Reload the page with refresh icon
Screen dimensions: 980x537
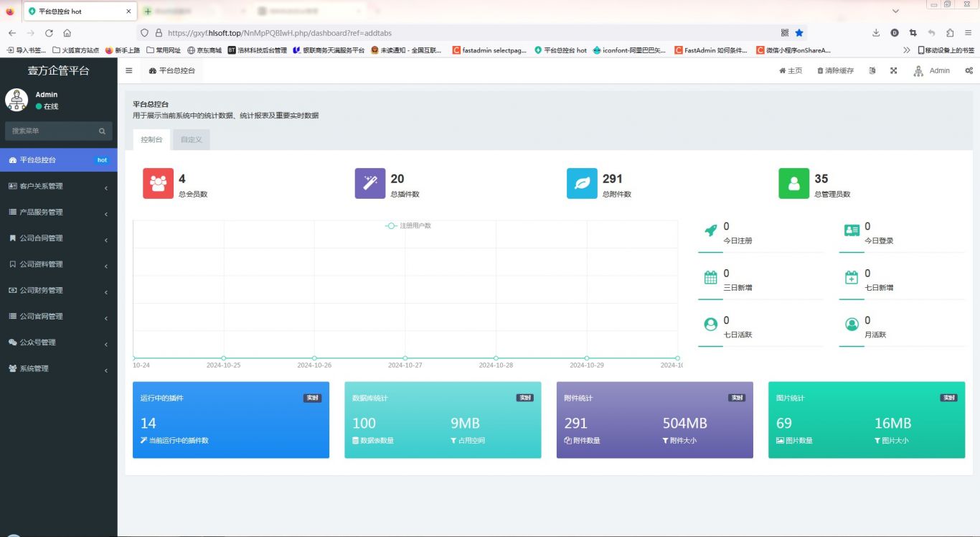pos(49,33)
